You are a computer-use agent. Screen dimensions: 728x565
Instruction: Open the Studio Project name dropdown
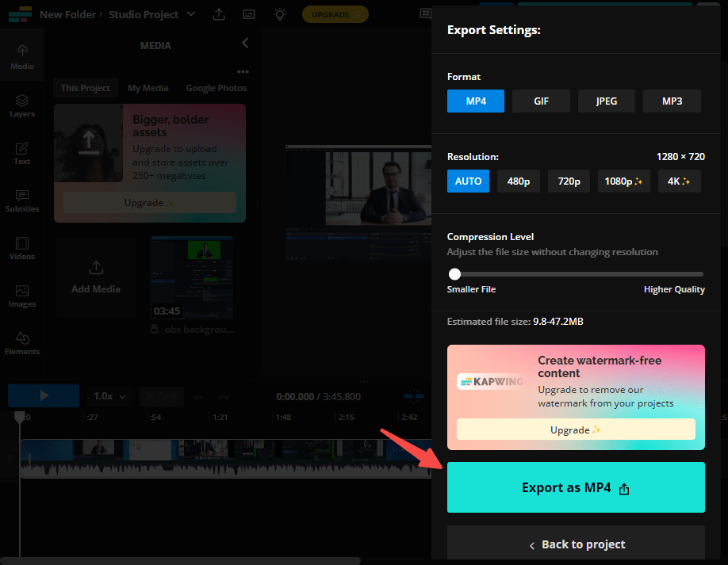190,14
